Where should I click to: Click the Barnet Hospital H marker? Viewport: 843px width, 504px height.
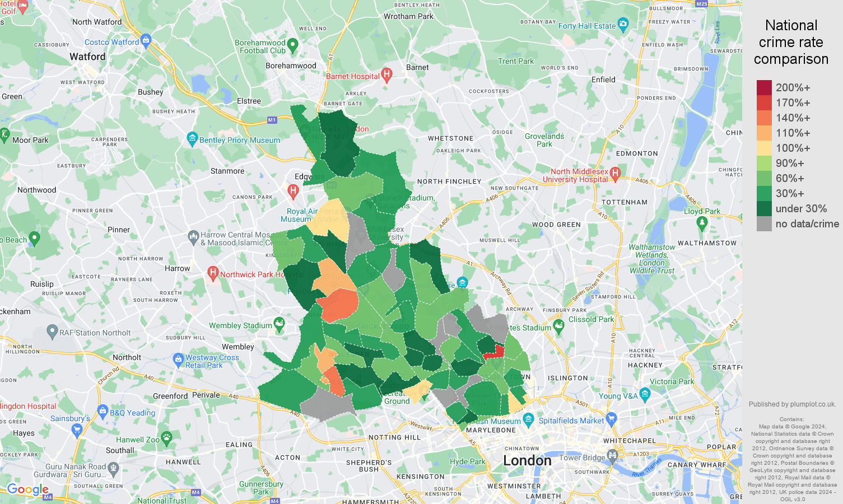coord(386,74)
